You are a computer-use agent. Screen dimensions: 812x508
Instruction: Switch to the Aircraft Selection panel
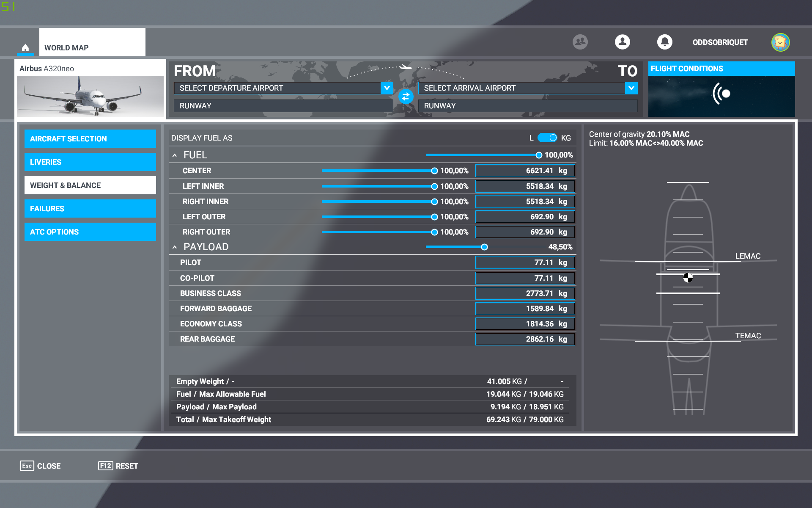click(90, 138)
